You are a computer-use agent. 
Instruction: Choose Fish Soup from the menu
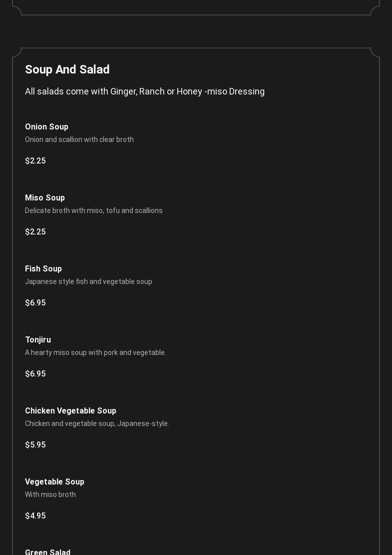point(43,268)
